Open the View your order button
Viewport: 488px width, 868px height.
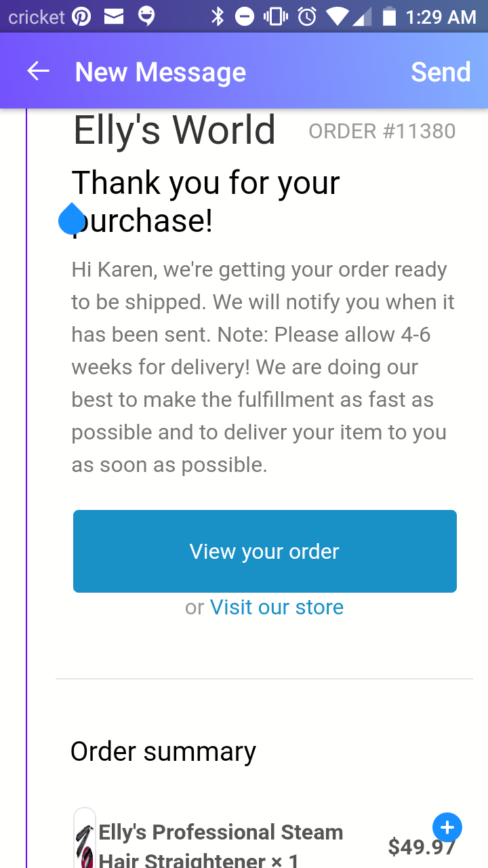(x=265, y=551)
